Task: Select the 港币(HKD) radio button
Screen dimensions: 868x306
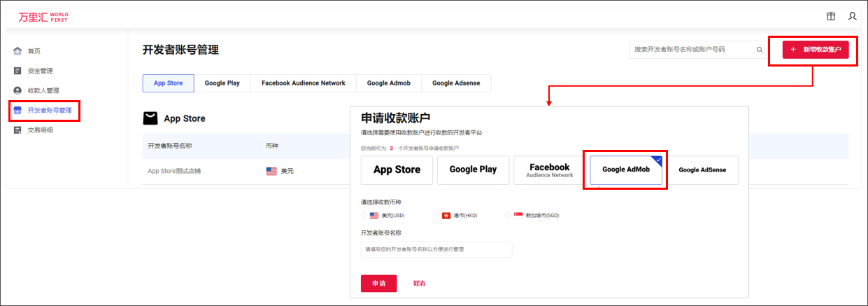Action: coord(436,216)
